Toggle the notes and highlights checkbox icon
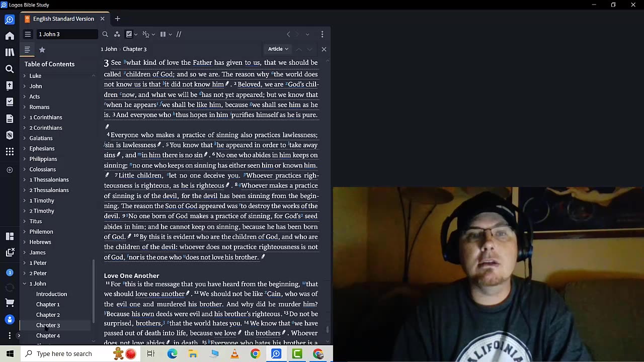Image resolution: width=644 pixels, height=362 pixels. coord(129,34)
